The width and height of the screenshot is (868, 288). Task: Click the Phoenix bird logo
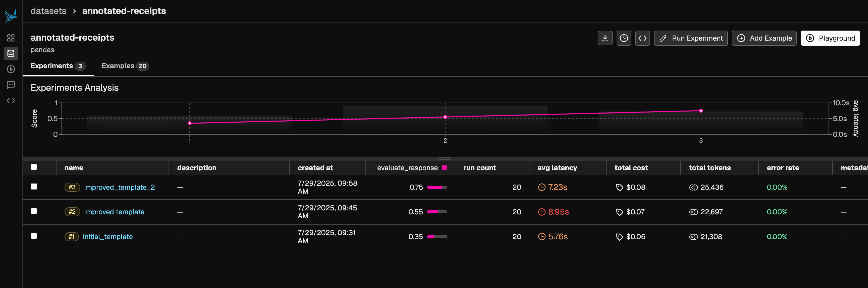tap(11, 16)
